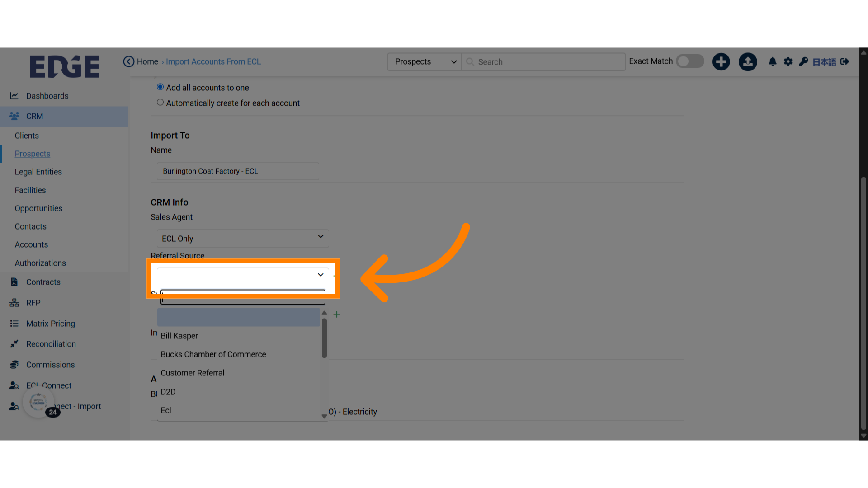Select Automatically create for each account

click(x=160, y=103)
